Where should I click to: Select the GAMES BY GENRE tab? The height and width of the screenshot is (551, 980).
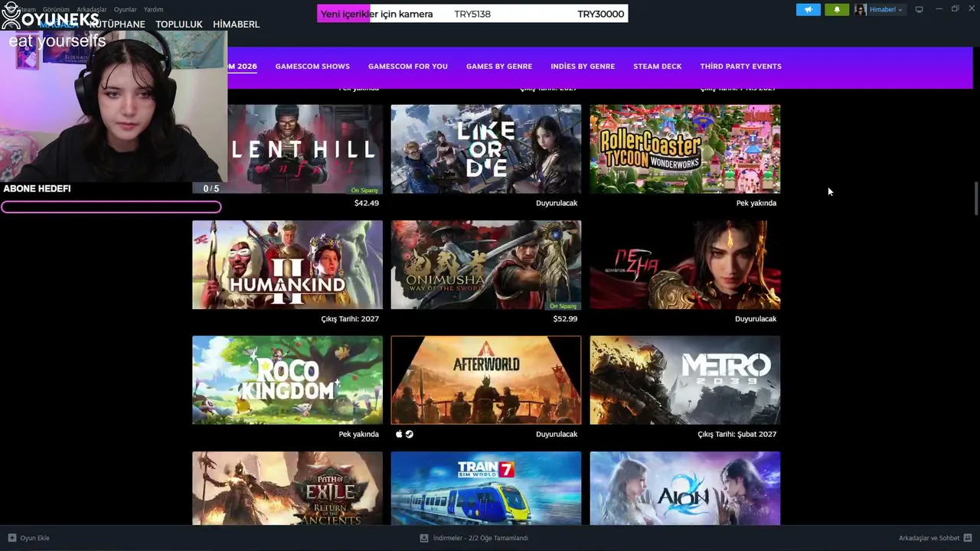[499, 67]
